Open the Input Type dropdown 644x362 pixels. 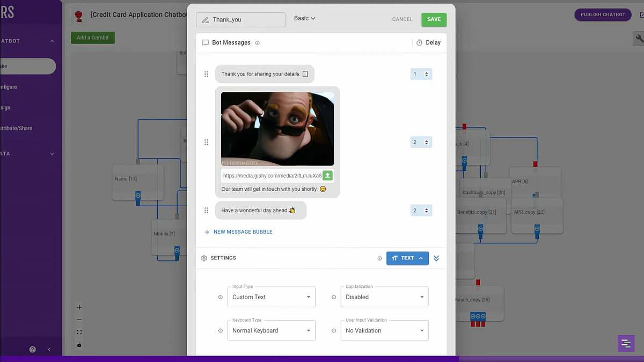272,297
